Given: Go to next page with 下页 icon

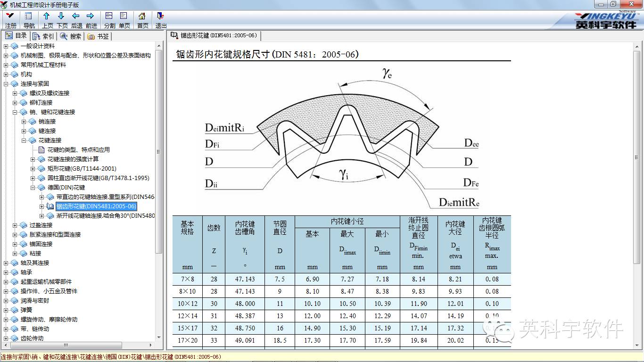Looking at the screenshot, I should [x=62, y=20].
